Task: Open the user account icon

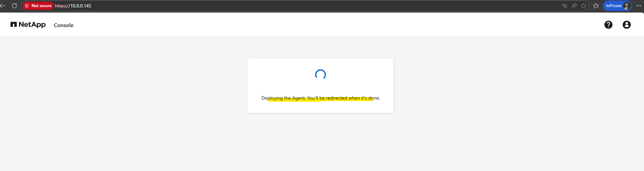Action: pos(627,25)
